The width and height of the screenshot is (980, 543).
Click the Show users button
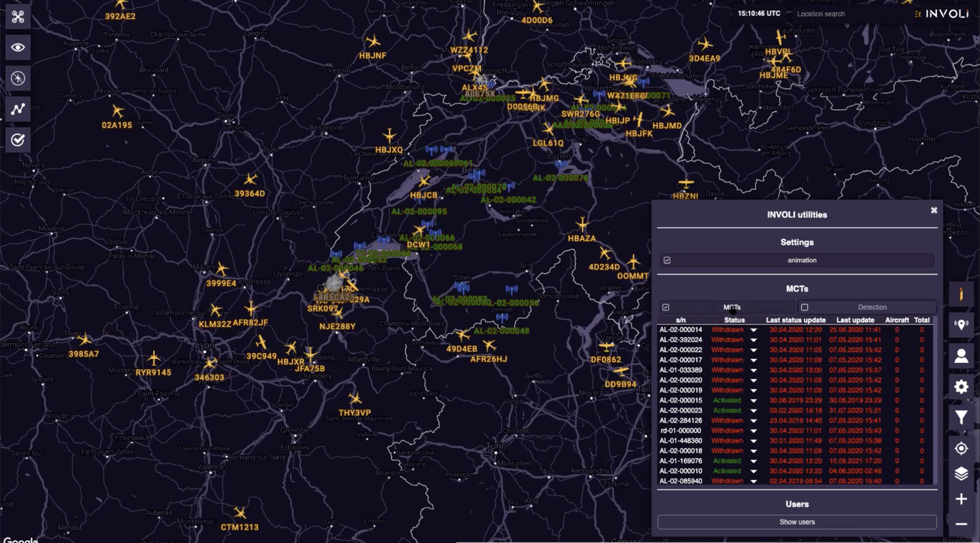(797, 522)
